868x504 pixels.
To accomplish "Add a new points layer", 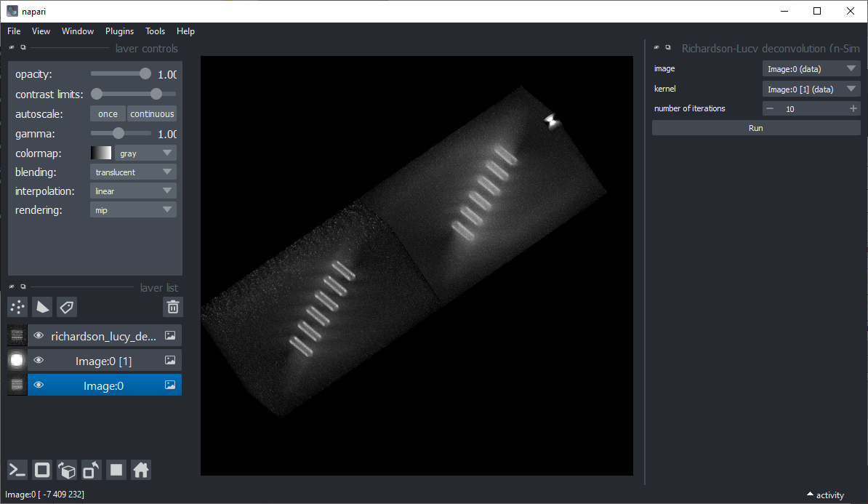I will point(17,307).
